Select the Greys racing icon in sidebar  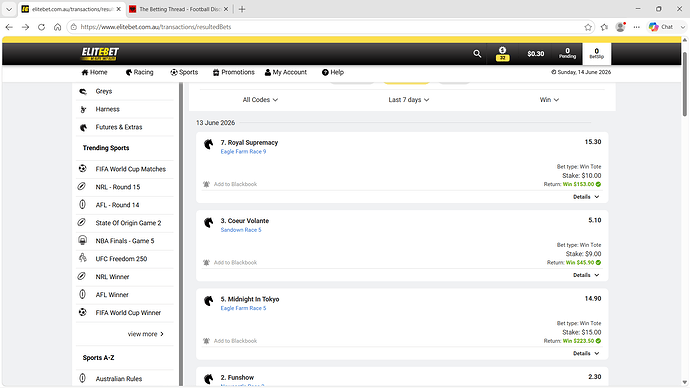[83, 91]
